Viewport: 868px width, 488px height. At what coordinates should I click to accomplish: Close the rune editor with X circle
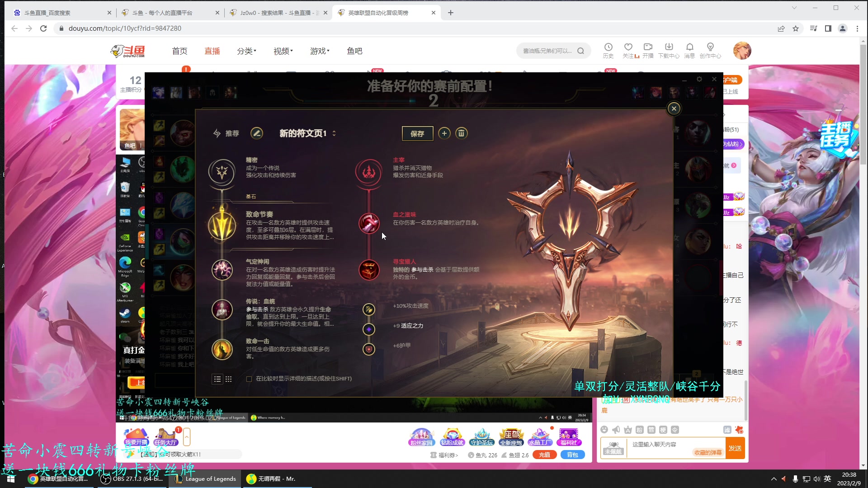click(674, 108)
